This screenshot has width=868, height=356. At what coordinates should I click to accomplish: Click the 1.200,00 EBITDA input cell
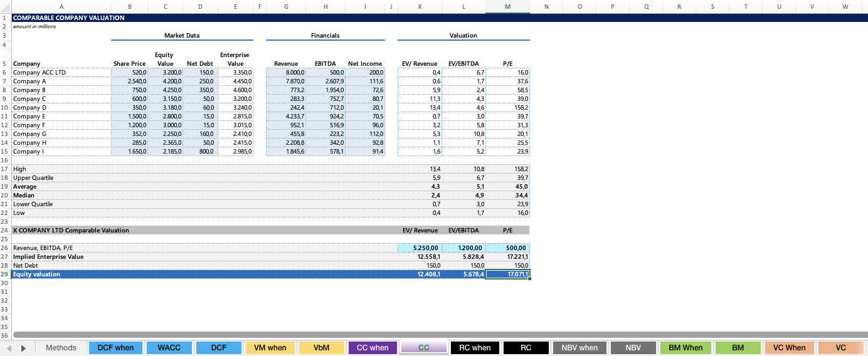(x=463, y=248)
